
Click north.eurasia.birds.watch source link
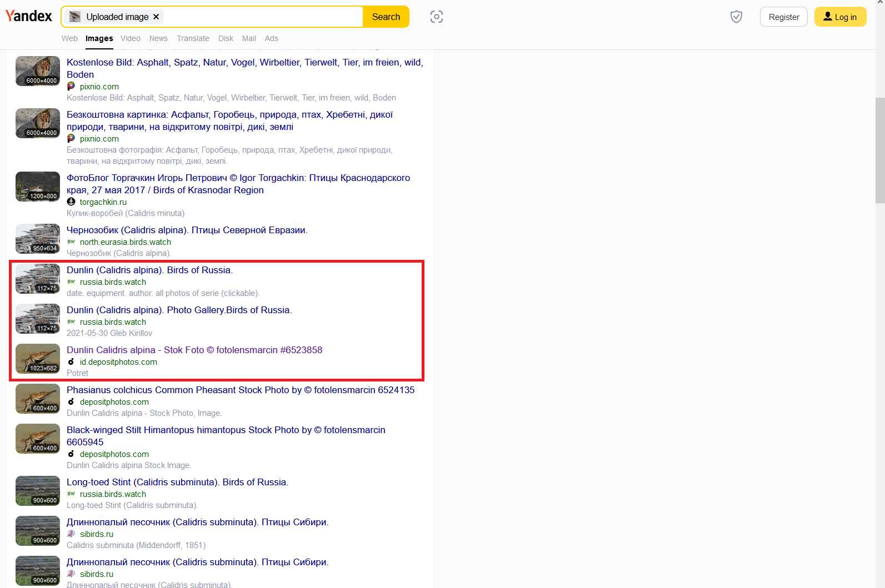(x=126, y=242)
